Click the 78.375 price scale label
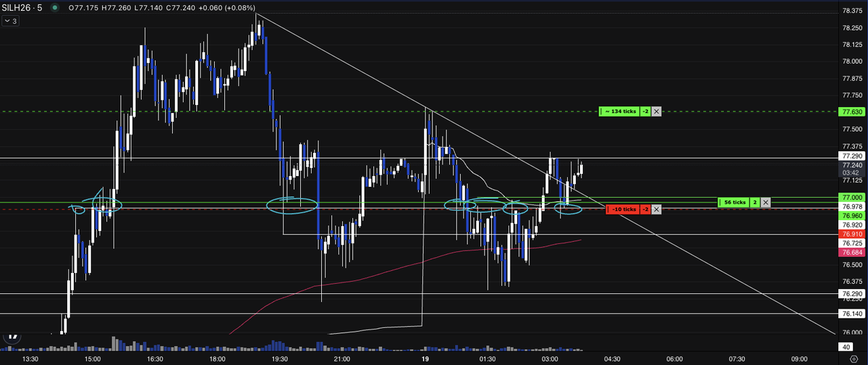Viewport: 868px width, 365px height. click(x=851, y=10)
